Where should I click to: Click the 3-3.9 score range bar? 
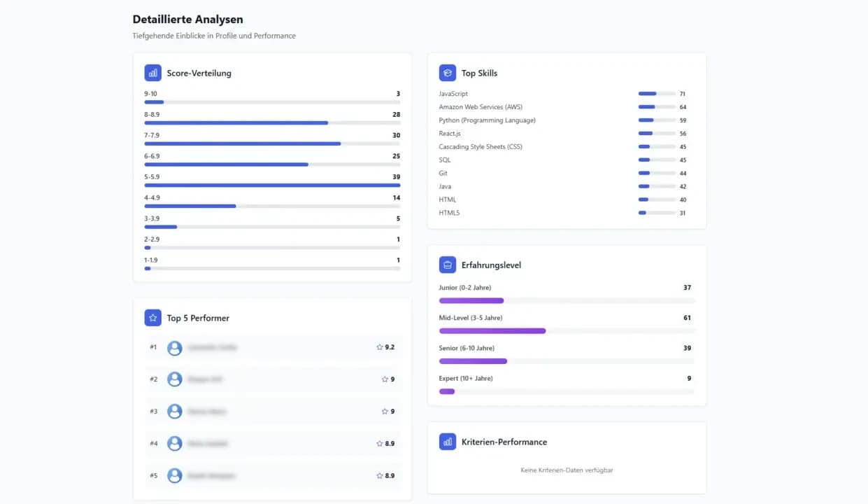coord(272,227)
